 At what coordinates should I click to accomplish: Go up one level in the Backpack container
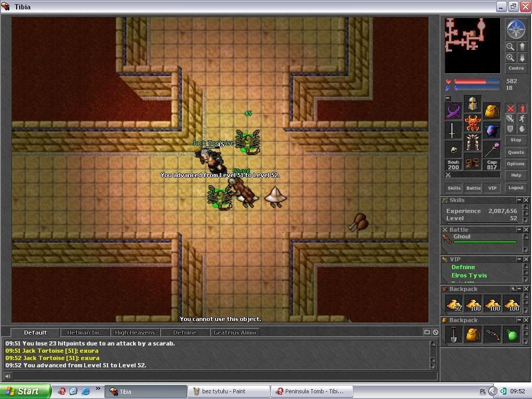513,289
